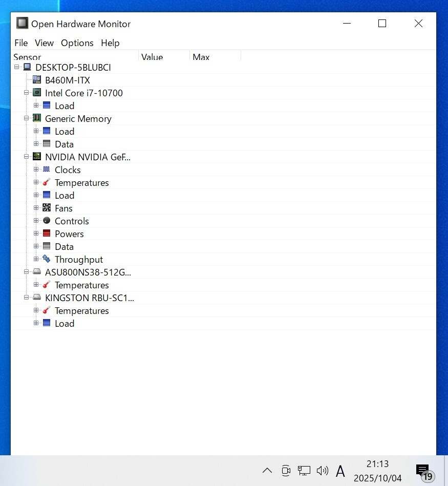The image size is (448, 486).
Task: Expand the GPU Controls node
Action: 36,220
